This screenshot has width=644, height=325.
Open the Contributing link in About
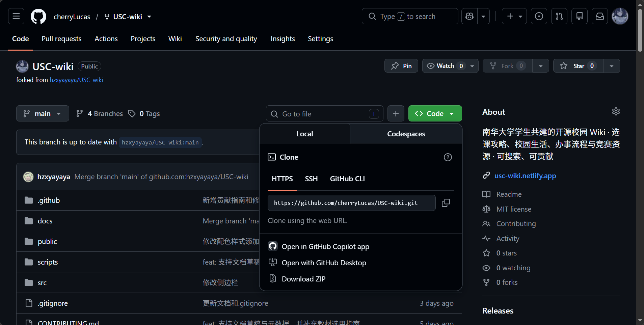(x=516, y=224)
